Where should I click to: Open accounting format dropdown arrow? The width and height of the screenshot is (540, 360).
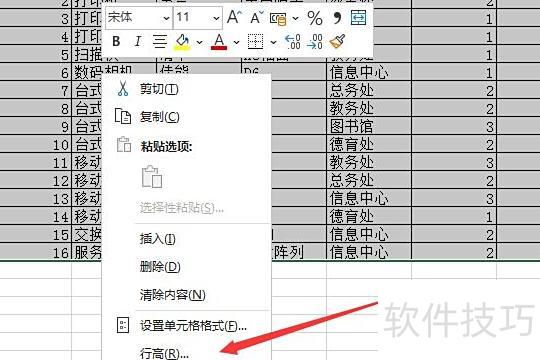295,18
